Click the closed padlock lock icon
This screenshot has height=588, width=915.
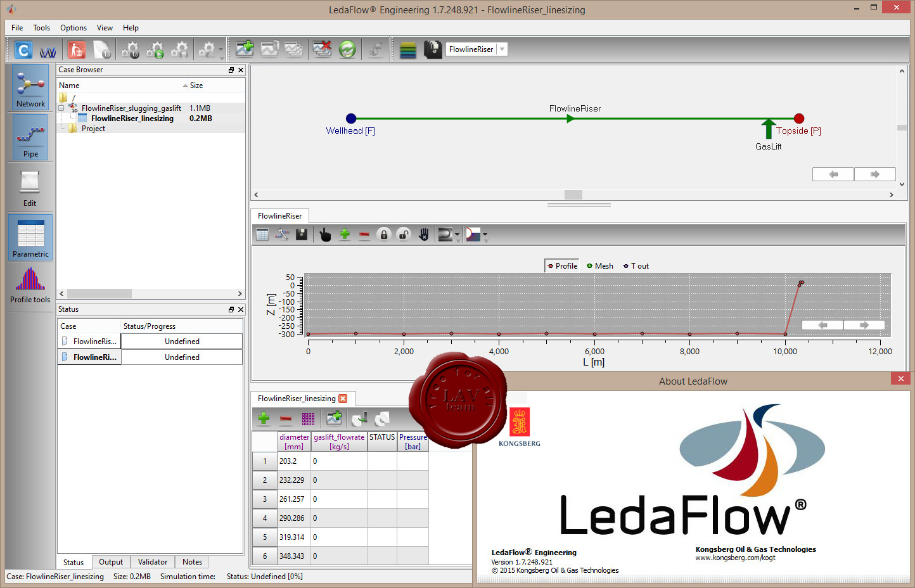pyautogui.click(x=384, y=234)
